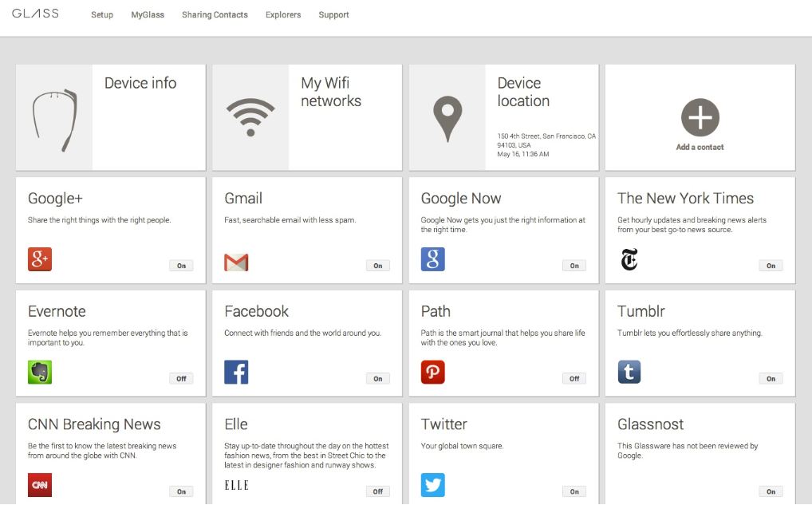Click the Wifi signal icon
Screen dimensions: 812x505
[x=250, y=117]
